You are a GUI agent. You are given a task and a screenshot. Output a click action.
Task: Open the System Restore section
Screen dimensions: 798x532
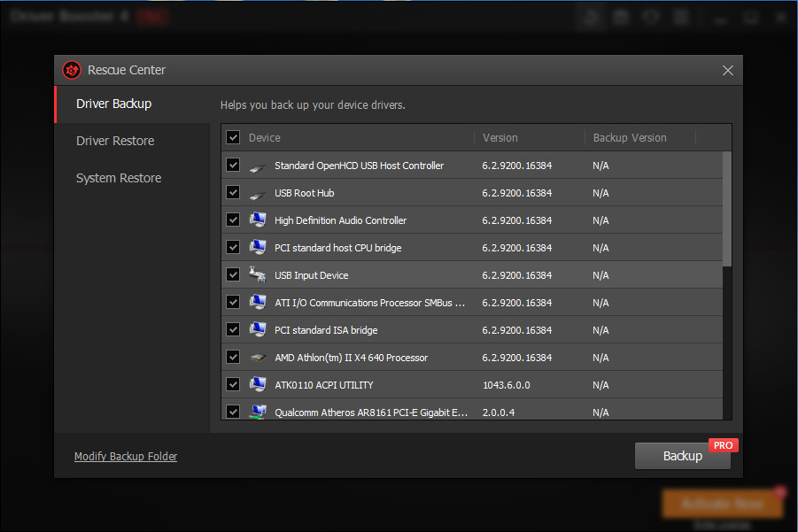[119, 178]
